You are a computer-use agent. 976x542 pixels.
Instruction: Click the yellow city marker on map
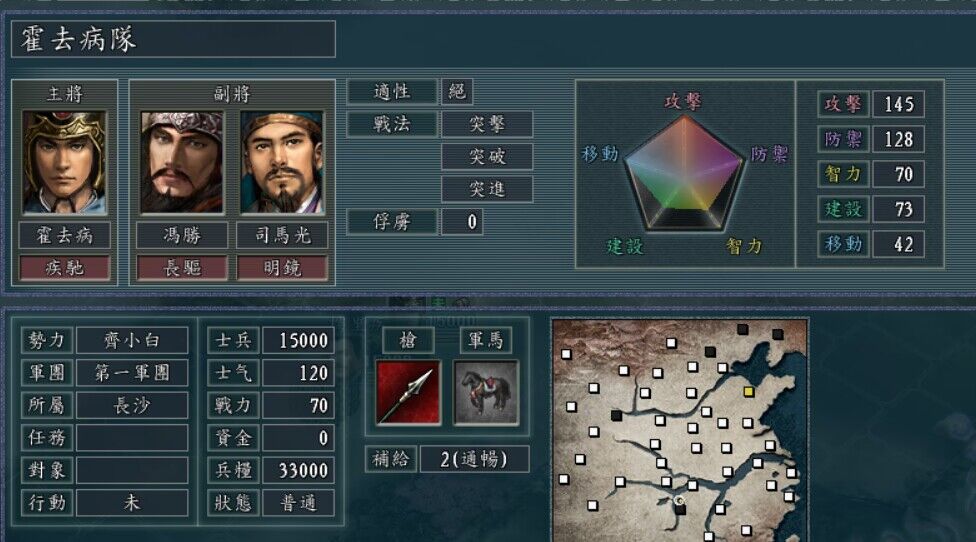749,391
